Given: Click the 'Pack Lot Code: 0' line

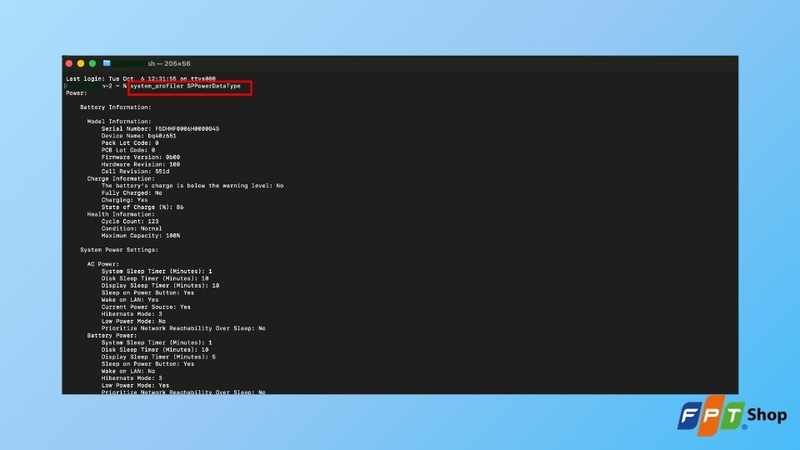Looking at the screenshot, I should point(130,143).
